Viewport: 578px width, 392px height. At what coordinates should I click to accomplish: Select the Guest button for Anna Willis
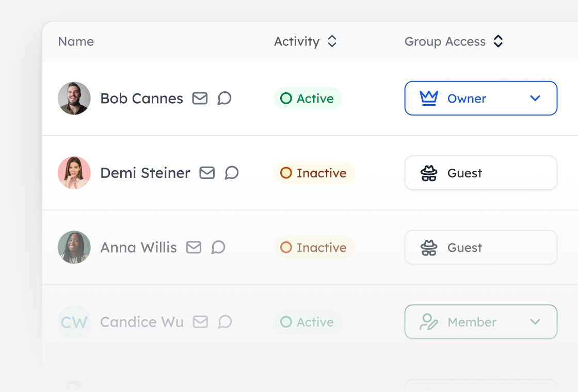pyautogui.click(x=480, y=247)
